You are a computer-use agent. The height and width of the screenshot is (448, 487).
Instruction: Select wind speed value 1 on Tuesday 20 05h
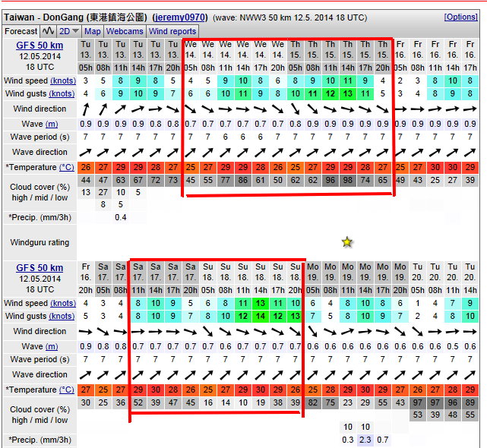pyautogui.click(x=417, y=303)
